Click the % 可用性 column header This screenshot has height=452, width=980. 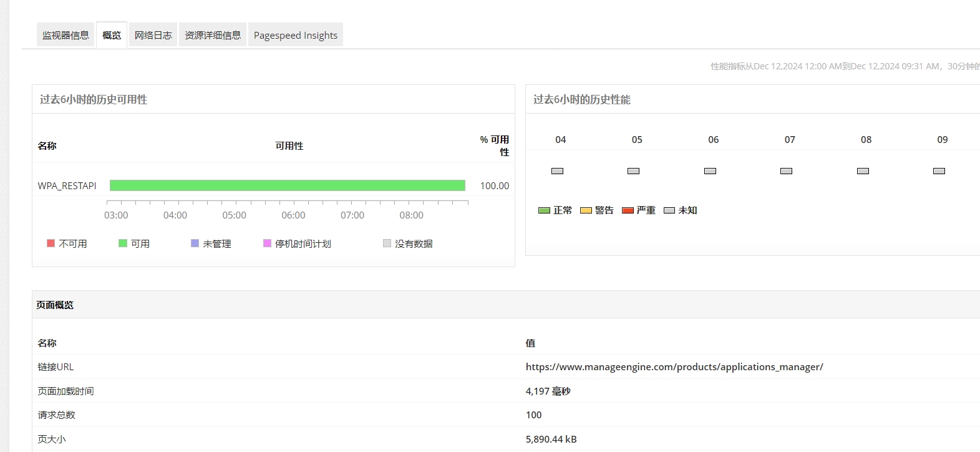pos(495,145)
